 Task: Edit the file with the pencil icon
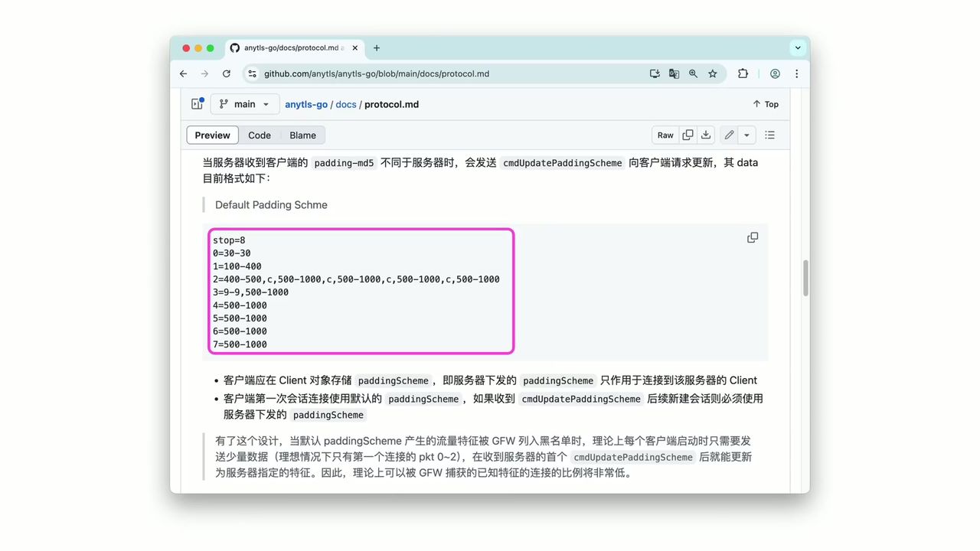[728, 135]
